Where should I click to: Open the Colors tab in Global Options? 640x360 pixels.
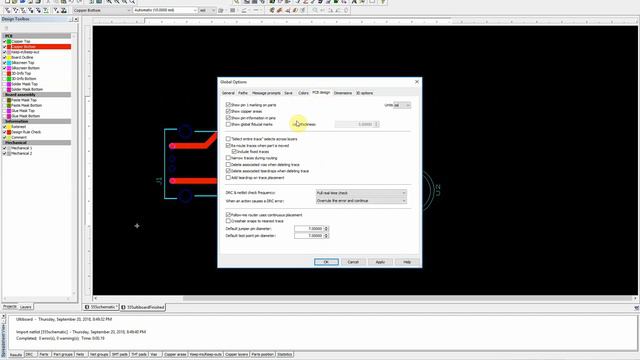303,93
